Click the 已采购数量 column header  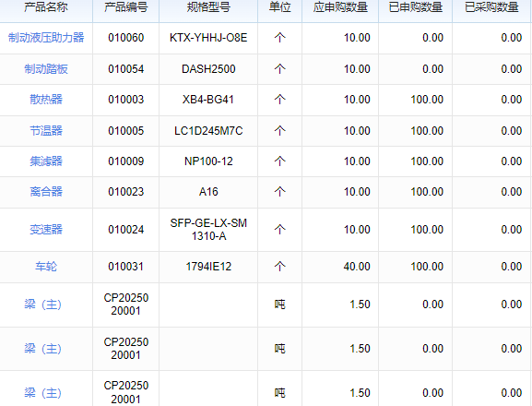click(491, 7)
